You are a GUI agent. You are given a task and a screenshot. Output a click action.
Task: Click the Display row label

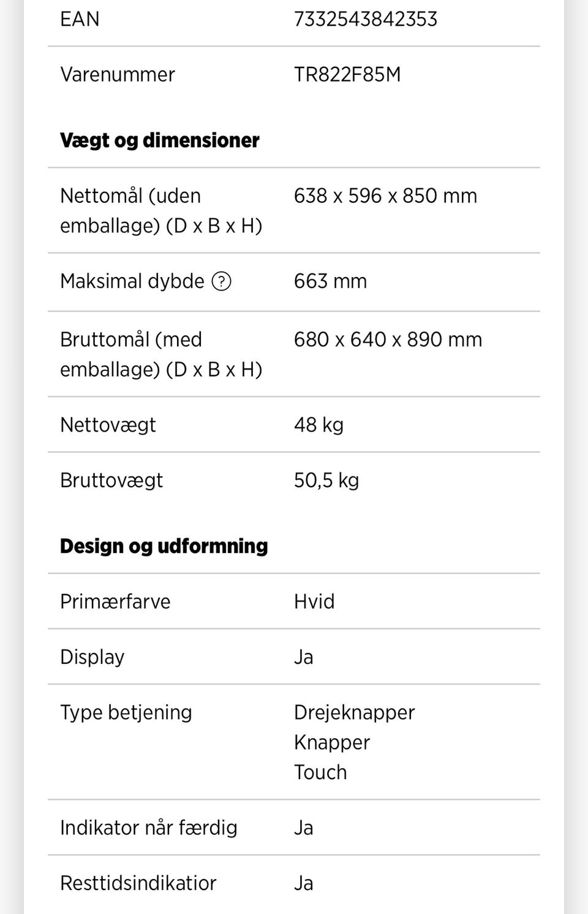point(92,657)
